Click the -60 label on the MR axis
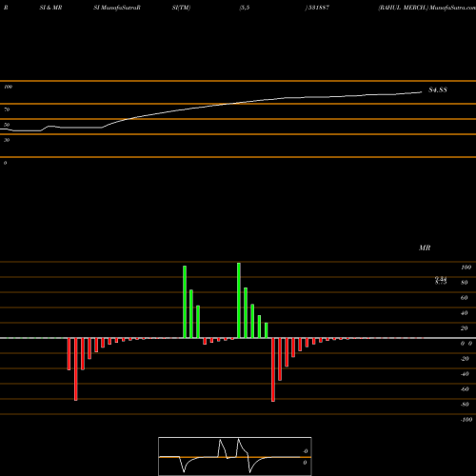The height and width of the screenshot is (476, 476). (465, 389)
